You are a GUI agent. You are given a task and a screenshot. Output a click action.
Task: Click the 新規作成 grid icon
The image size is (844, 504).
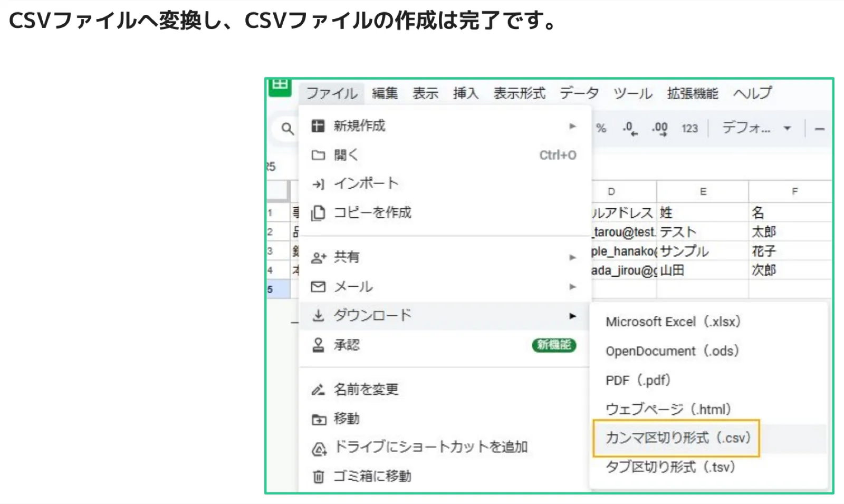pos(318,126)
